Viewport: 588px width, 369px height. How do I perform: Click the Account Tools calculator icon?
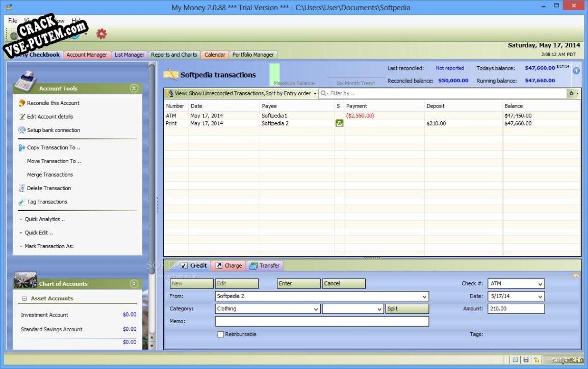(25, 82)
